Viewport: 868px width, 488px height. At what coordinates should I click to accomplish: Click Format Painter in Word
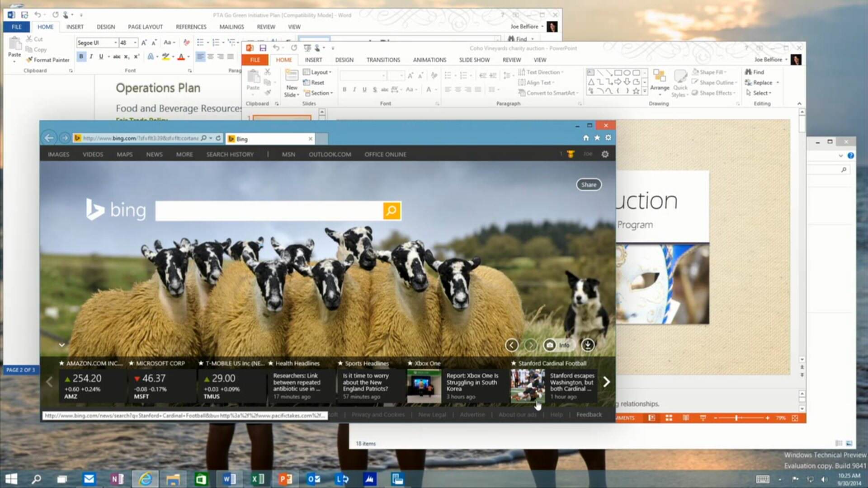click(48, 60)
